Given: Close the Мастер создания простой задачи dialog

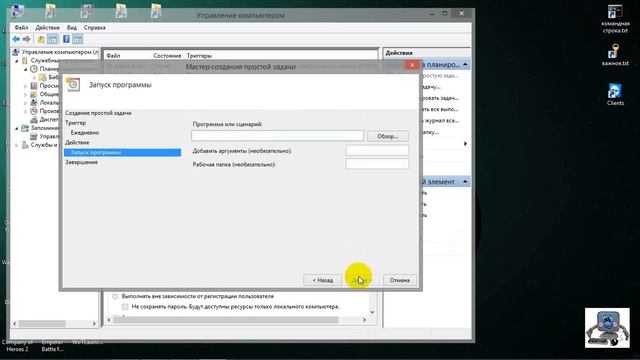Looking at the screenshot, I should (412, 65).
